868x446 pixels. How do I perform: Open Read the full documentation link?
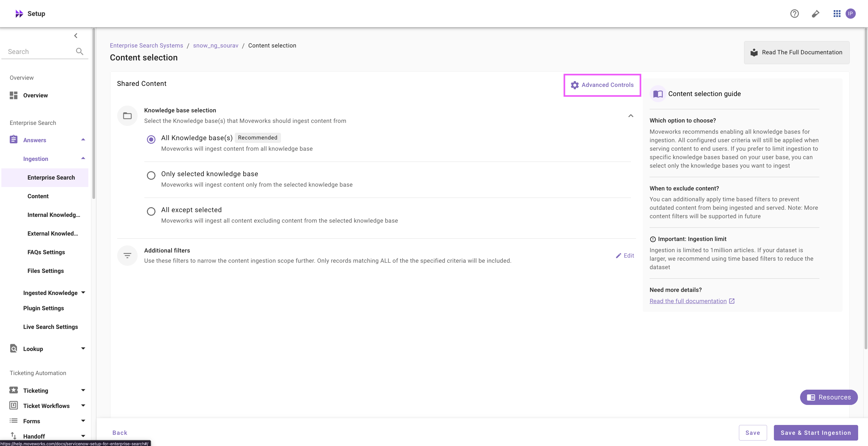click(x=688, y=301)
